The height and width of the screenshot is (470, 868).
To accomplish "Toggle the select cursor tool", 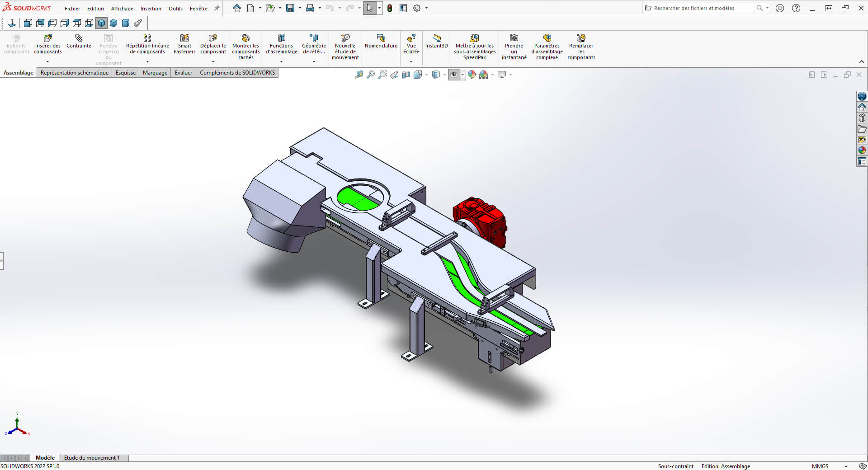I will pos(369,8).
